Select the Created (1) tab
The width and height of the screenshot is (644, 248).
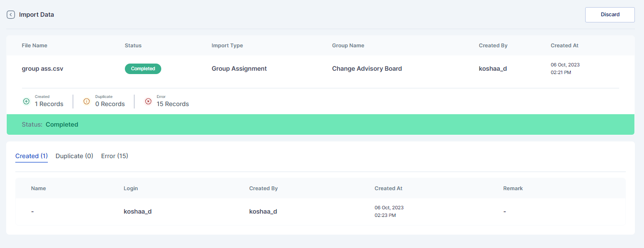point(32,156)
